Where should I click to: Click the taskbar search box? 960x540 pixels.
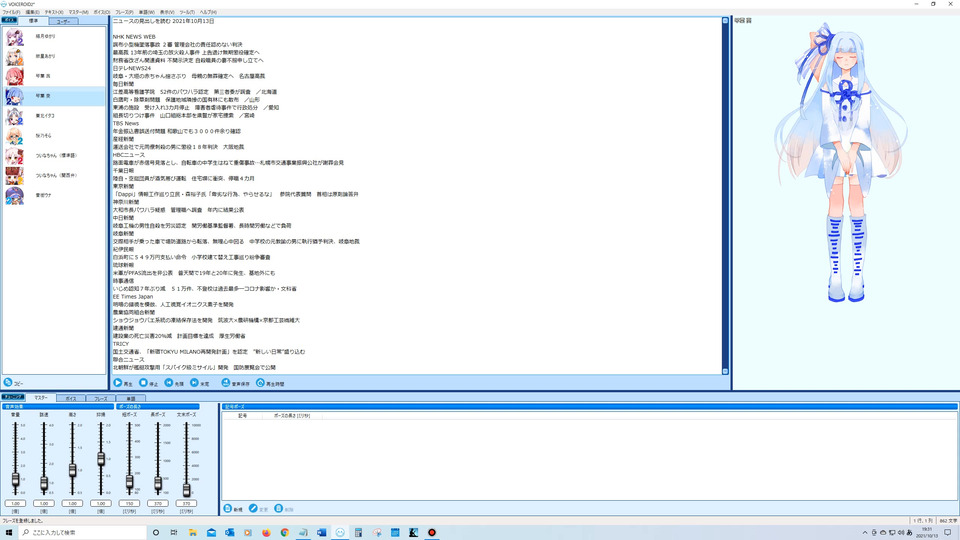[82, 533]
